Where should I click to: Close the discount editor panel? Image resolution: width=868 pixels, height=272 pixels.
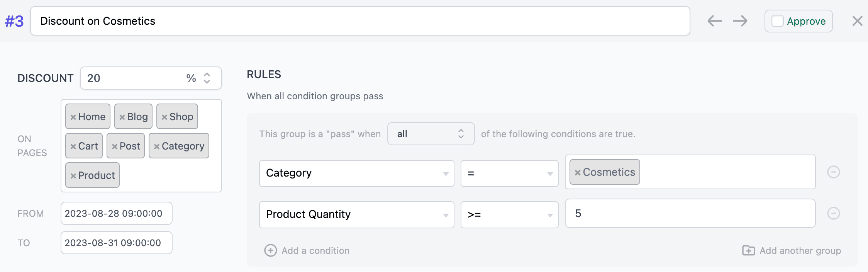[857, 21]
